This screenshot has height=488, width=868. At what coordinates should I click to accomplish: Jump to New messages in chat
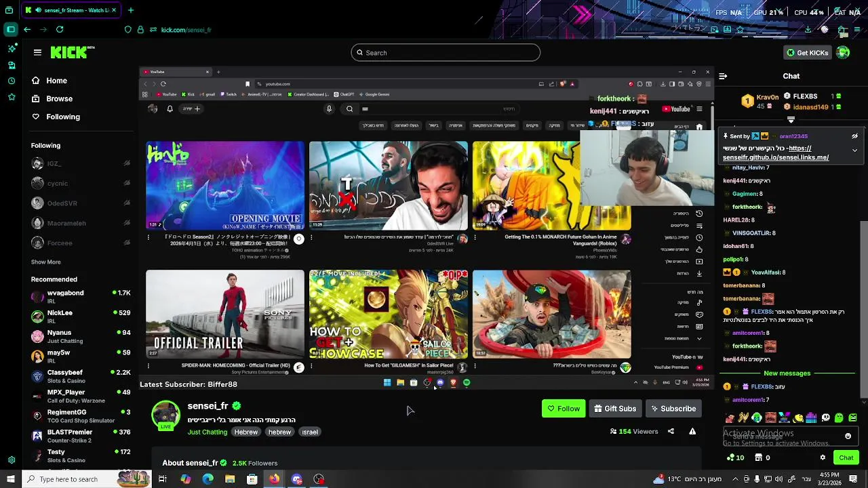[787, 373]
